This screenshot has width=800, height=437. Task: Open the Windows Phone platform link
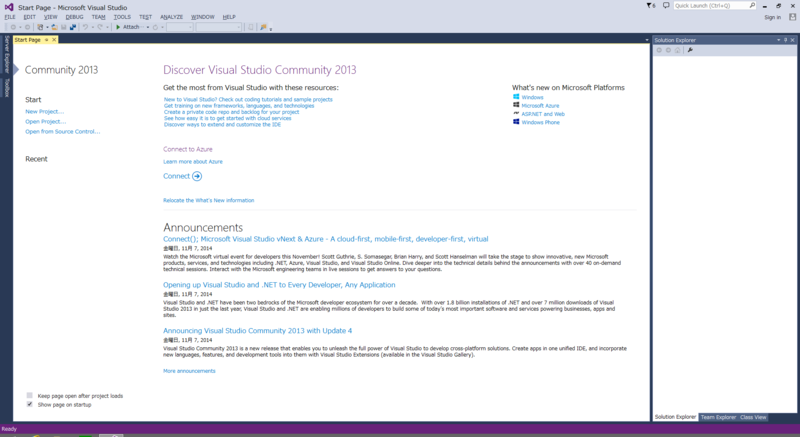coord(540,122)
